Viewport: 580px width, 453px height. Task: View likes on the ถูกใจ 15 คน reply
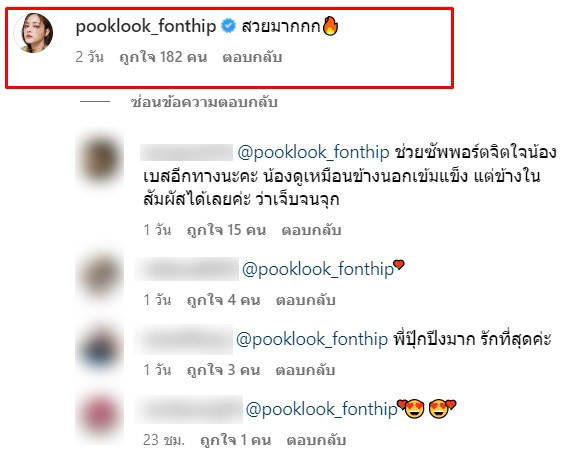tap(226, 230)
